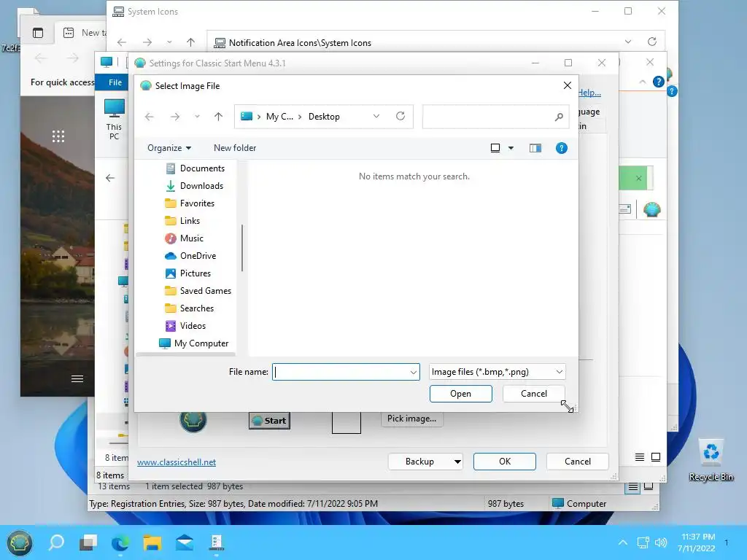
Task: Click Cancel in Classic Start Menu settings
Action: click(578, 462)
